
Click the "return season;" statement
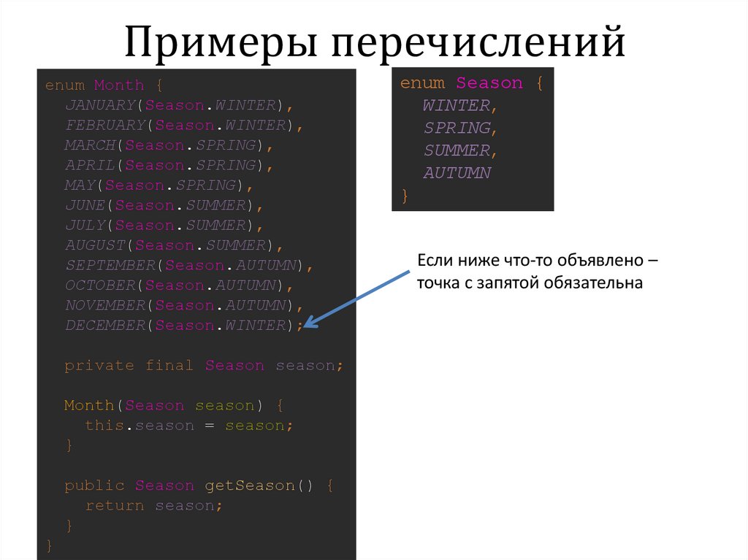[x=153, y=506]
